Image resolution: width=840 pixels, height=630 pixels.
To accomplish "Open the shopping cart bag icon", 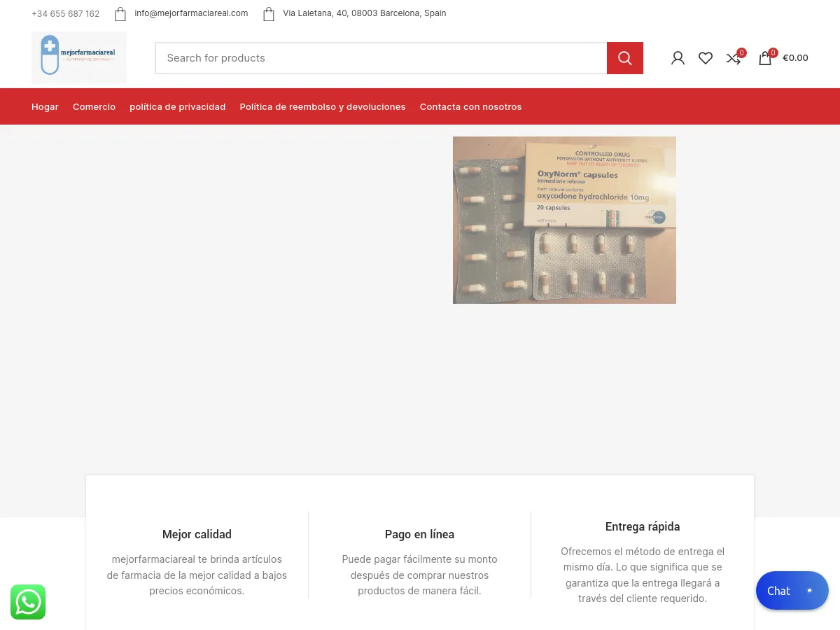I will tap(765, 58).
